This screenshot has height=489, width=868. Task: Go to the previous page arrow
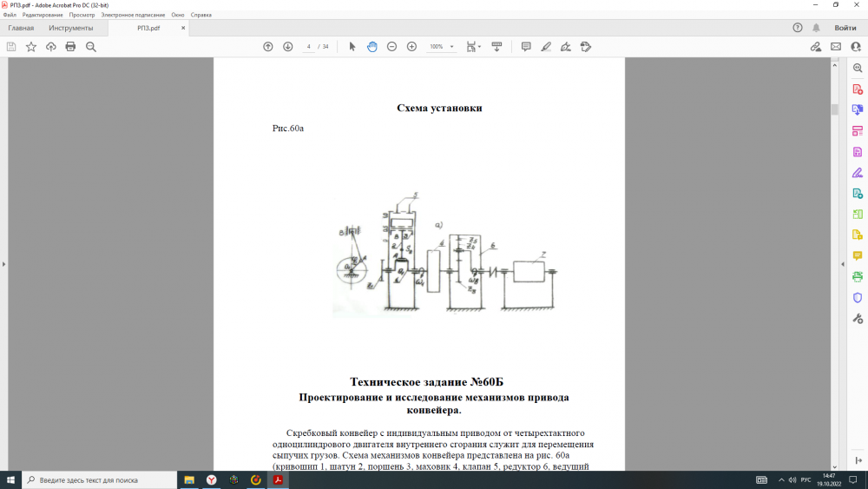point(268,47)
